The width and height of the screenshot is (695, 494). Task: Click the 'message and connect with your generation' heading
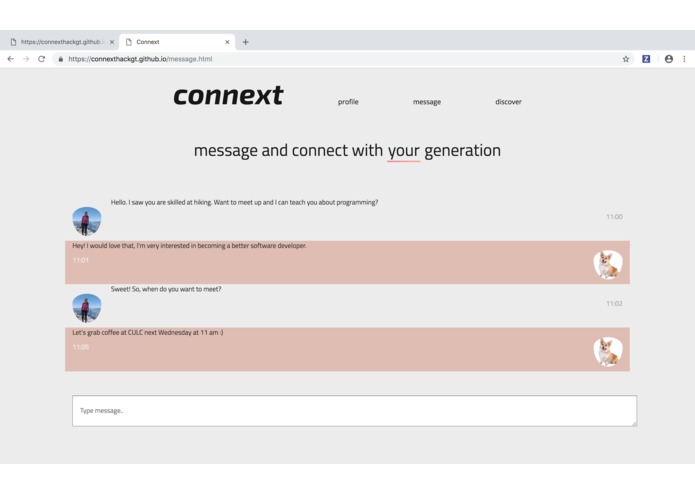[348, 151]
